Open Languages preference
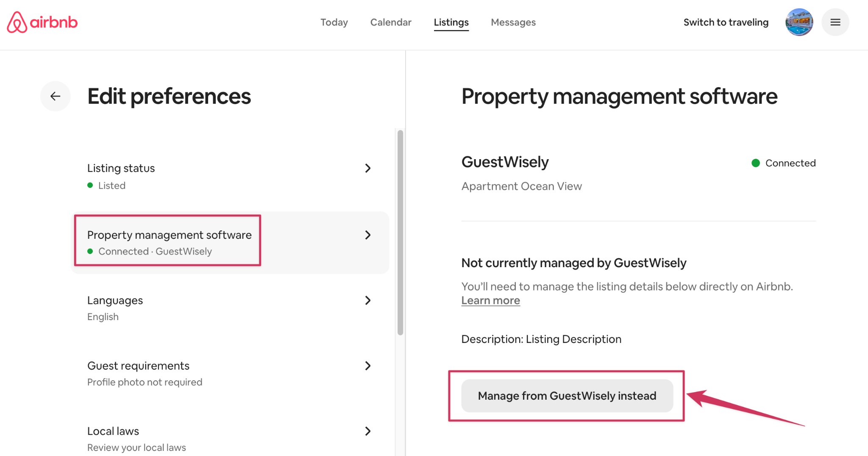 click(230, 308)
